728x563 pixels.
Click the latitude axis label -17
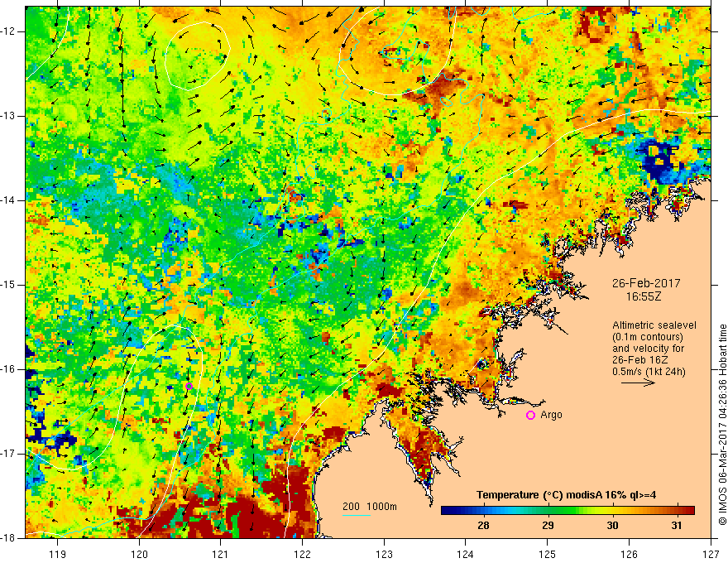point(9,454)
